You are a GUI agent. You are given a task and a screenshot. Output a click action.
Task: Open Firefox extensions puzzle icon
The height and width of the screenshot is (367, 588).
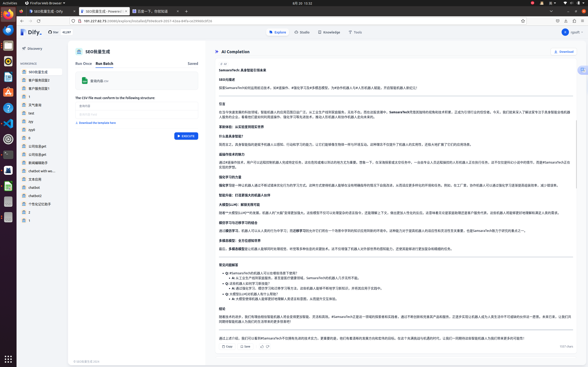click(x=574, y=21)
